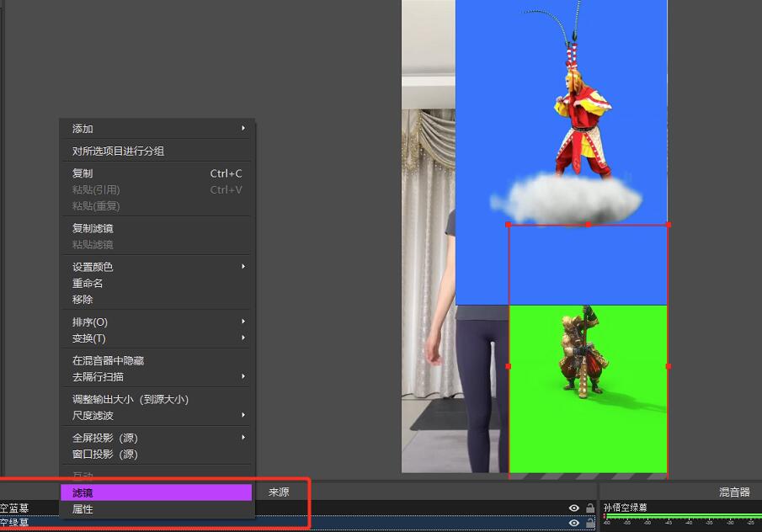Click lock icon of the blue screen source

tap(590, 508)
